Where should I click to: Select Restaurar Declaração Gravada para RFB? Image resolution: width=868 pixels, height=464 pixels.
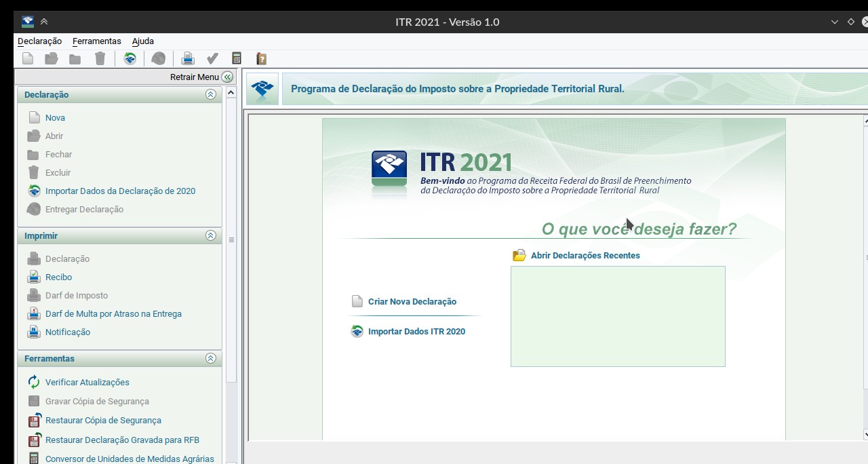pos(122,440)
